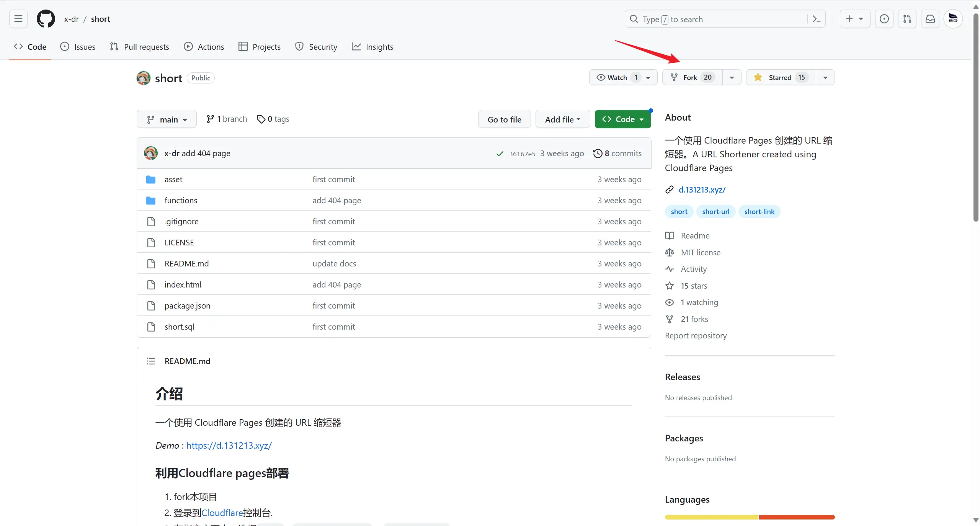980x526 pixels.
Task: Click the Releases heading link
Action: (x=682, y=377)
